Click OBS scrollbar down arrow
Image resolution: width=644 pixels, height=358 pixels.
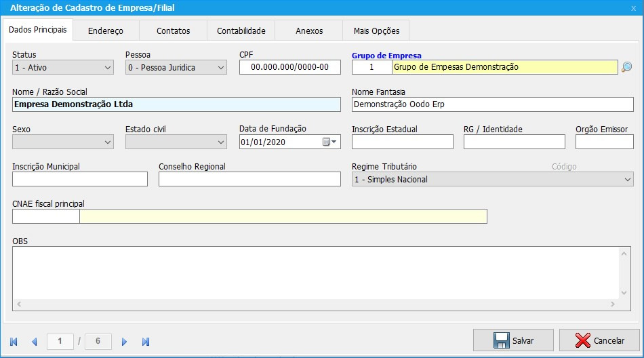click(x=624, y=293)
